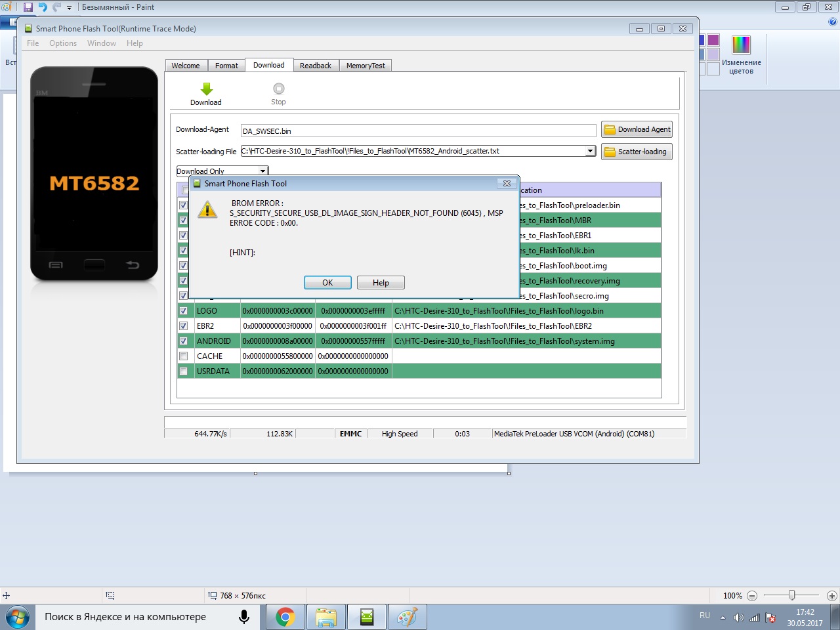Click the Scatter-loading browse button
This screenshot has width=840, height=630.
pos(637,152)
